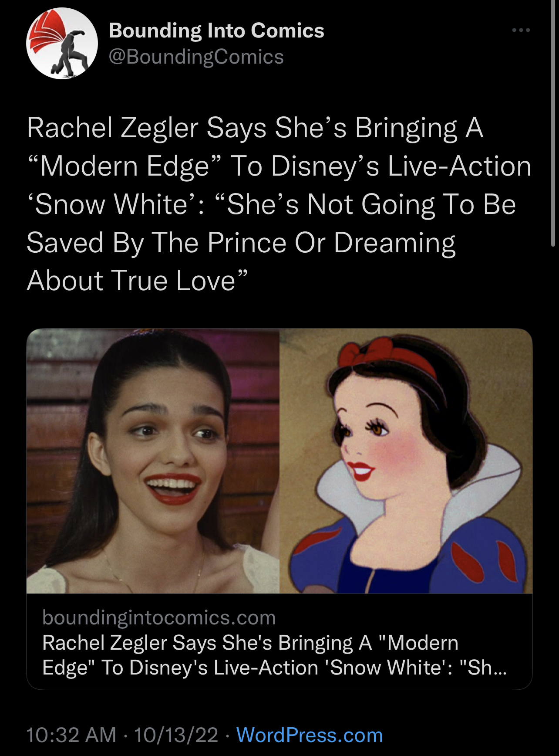The width and height of the screenshot is (559, 756).
Task: Open the three-dot more options menu
Action: (521, 30)
